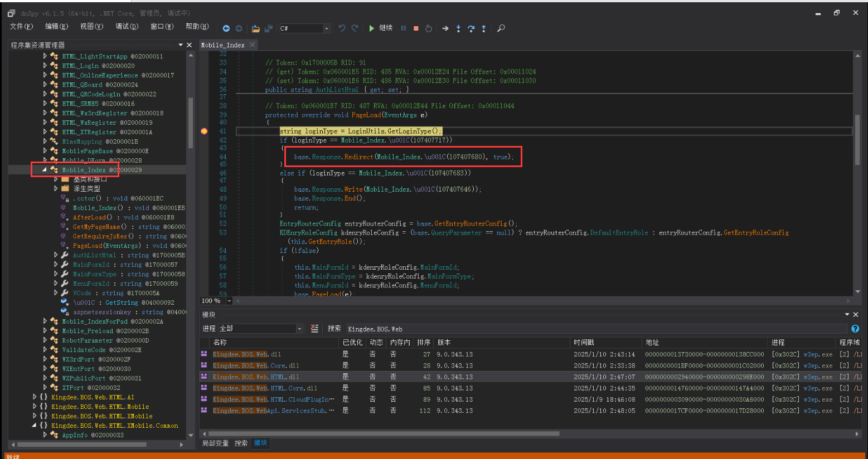The image size is (868, 459).
Task: Click the Pause (break all) icon
Action: point(403,28)
